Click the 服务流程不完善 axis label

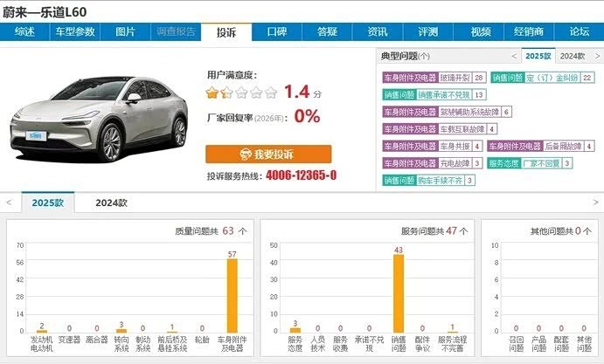coord(452,344)
